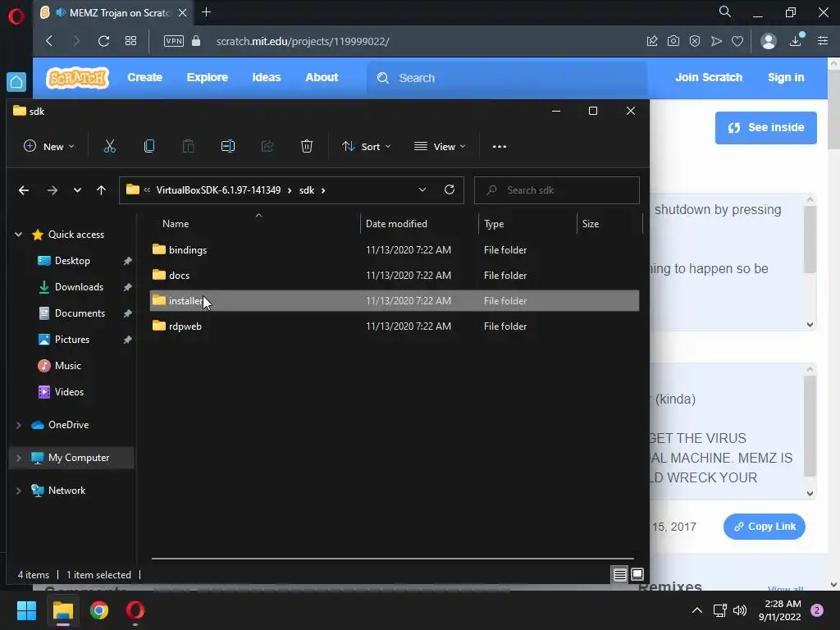Open the New dropdown in Explorer
The width and height of the screenshot is (840, 630).
click(48, 146)
